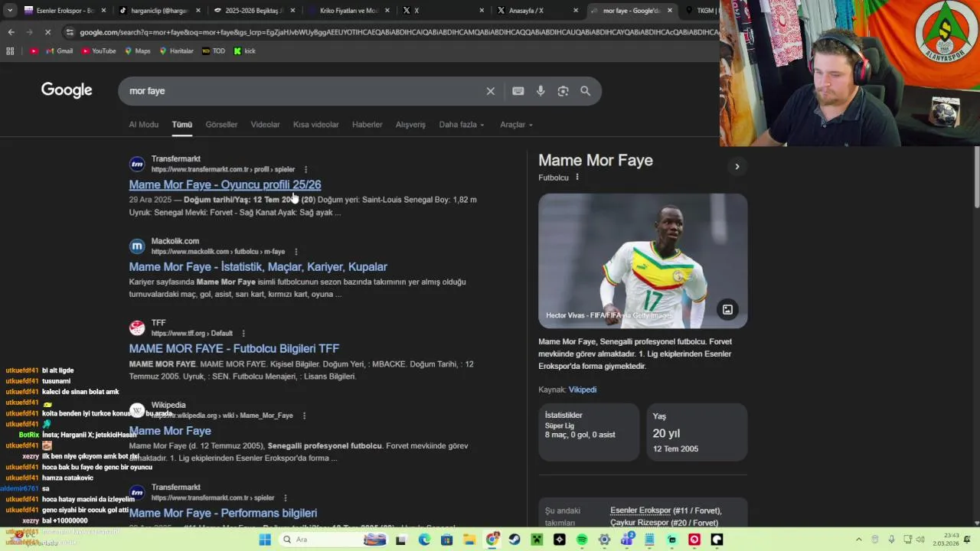
Task: Switch to the Esenler Erokspor browser tab
Action: coord(64,11)
